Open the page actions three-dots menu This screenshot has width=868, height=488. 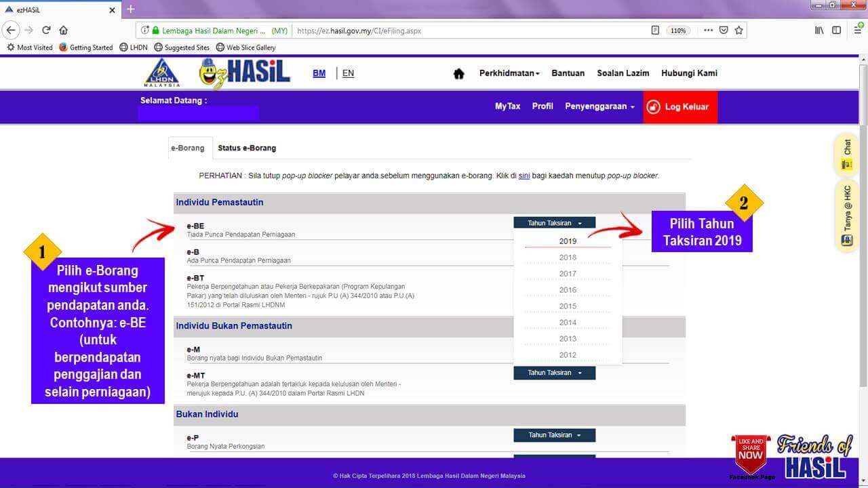(x=708, y=30)
